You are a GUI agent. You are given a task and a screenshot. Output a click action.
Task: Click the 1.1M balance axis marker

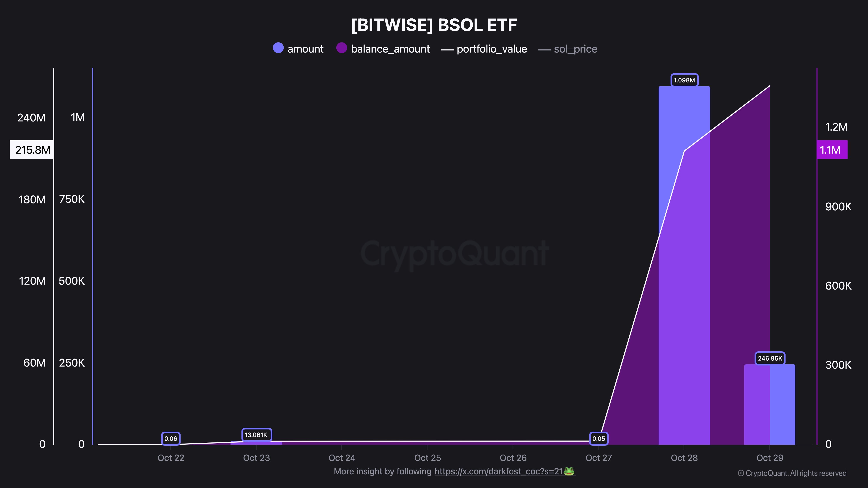click(831, 150)
